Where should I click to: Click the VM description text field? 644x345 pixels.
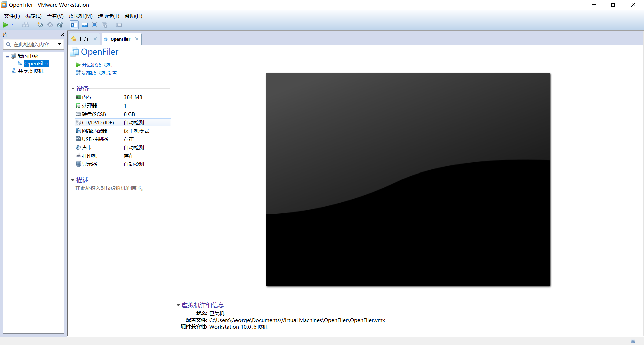[110, 188]
